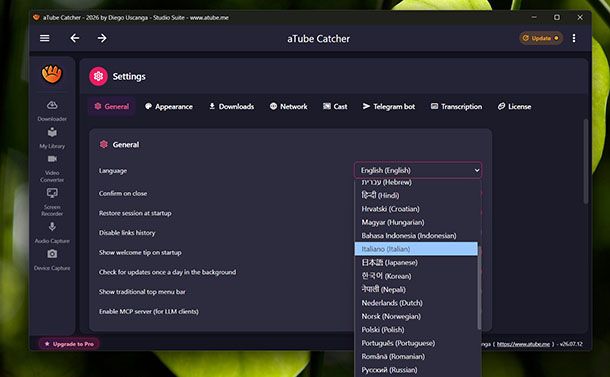
Task: Click 'Check for updates once a day' label
Action: coord(167,272)
